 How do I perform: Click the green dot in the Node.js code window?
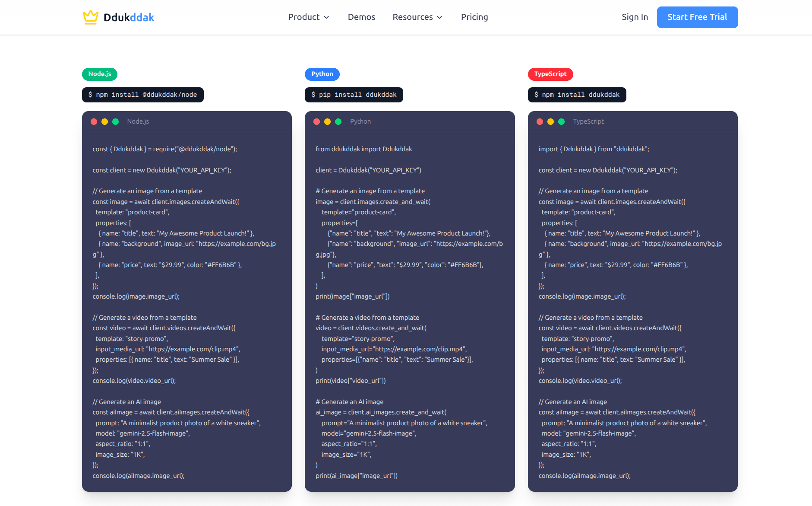pos(116,121)
